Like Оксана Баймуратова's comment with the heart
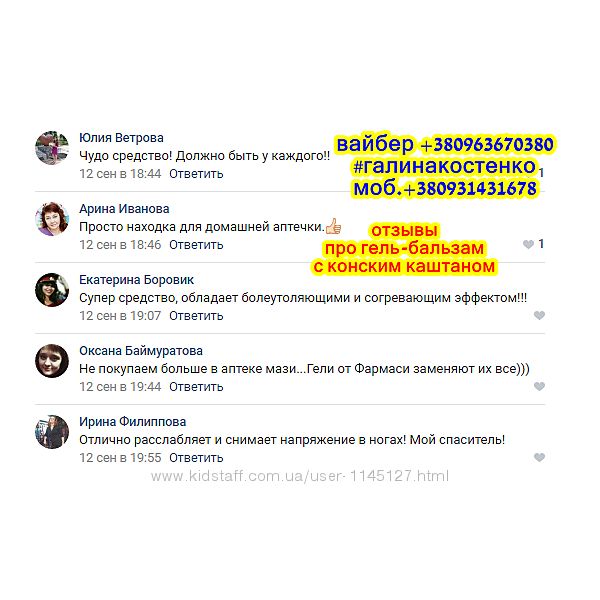The width and height of the screenshot is (600, 600). 539,386
